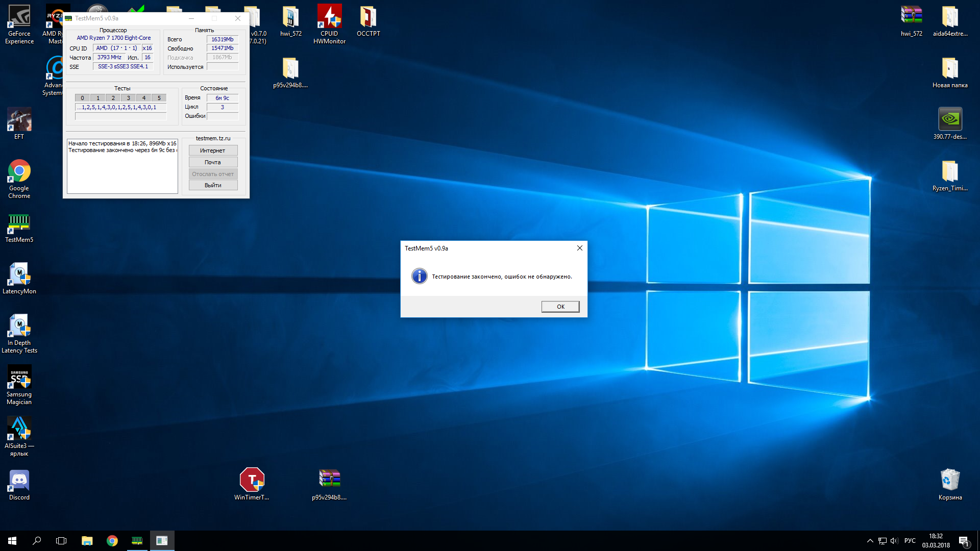Open File Explorer from the taskbar
The height and width of the screenshot is (551, 980).
87,541
